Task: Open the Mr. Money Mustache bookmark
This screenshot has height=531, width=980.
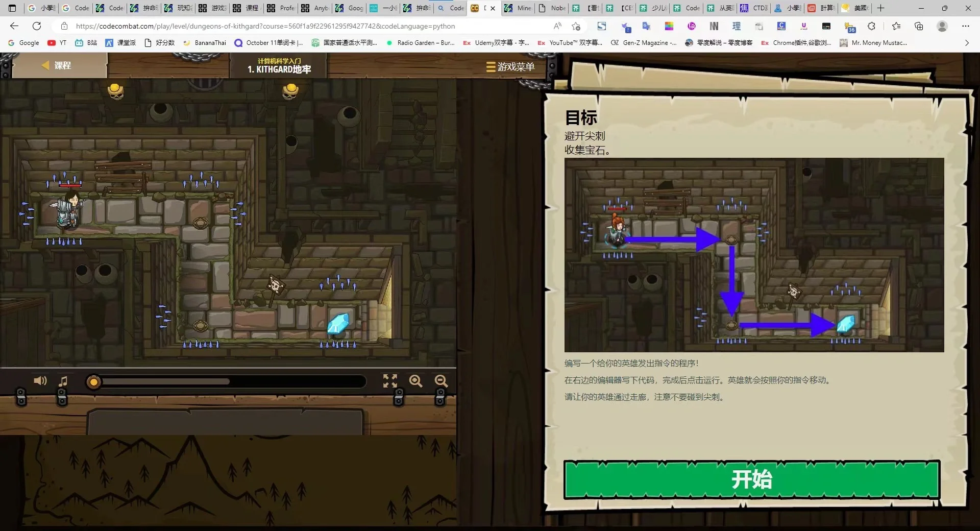Action: [x=873, y=43]
